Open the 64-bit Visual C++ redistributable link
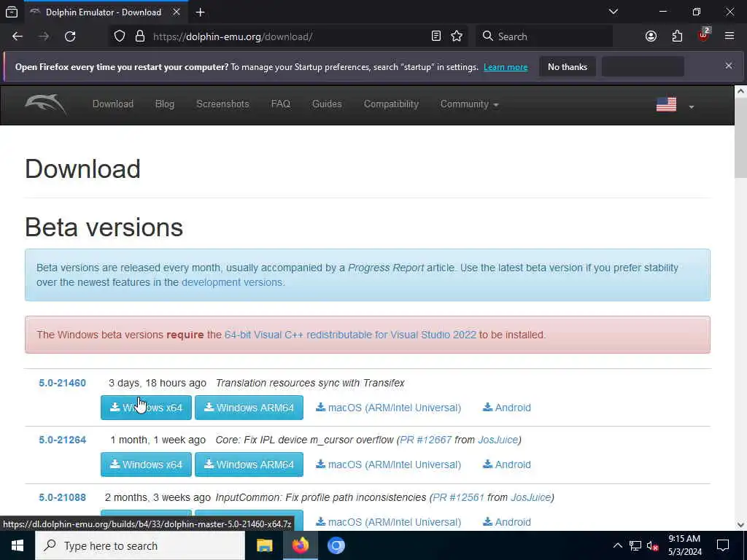 click(350, 335)
